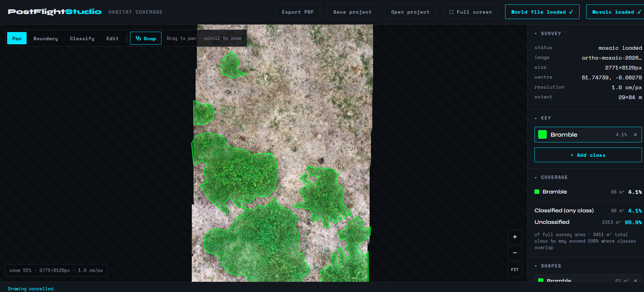
Task: Click Bramble green swatch in Key
Action: coord(542,135)
